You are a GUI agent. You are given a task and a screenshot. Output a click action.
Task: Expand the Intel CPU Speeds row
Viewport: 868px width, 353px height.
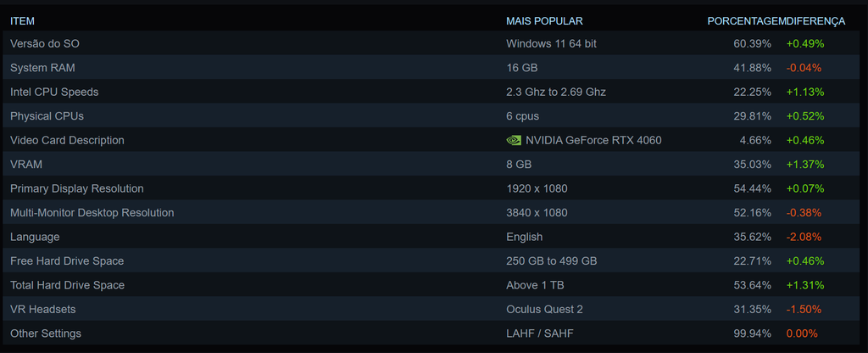pyautogui.click(x=54, y=92)
